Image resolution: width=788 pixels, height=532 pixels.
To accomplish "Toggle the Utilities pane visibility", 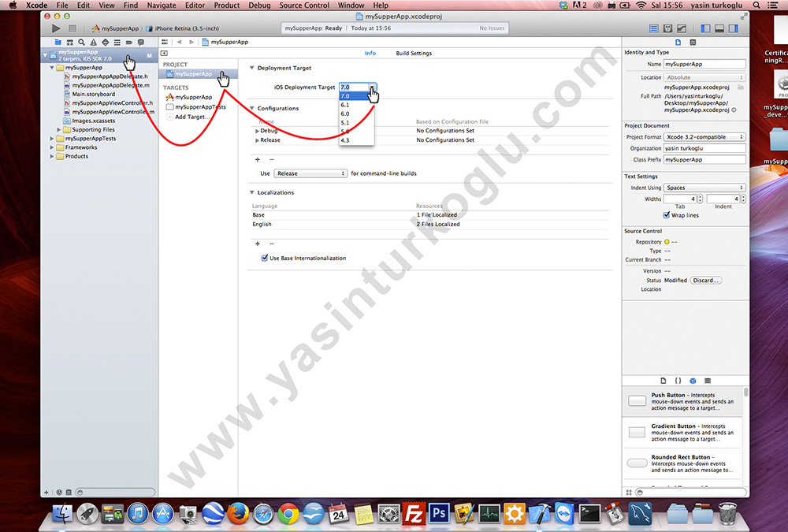I will click(734, 28).
